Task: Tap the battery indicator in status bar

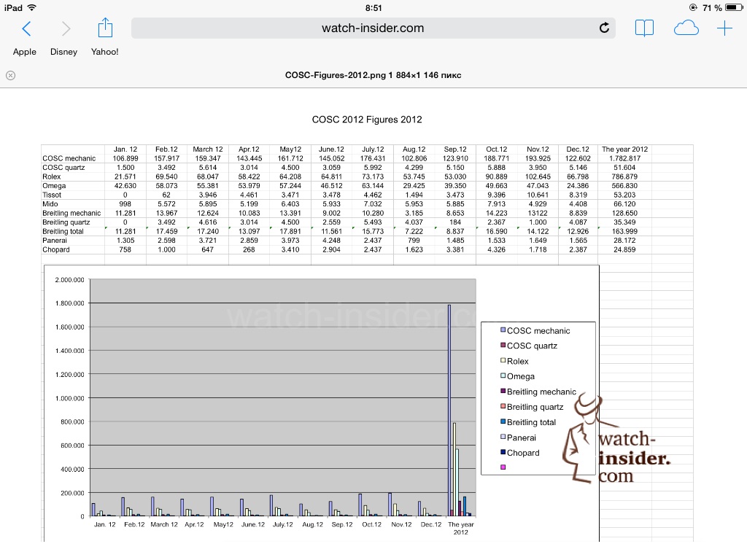Action: 732,7
